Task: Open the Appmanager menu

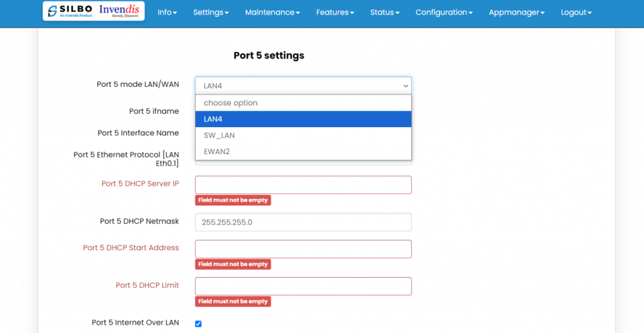Action: coord(516,13)
